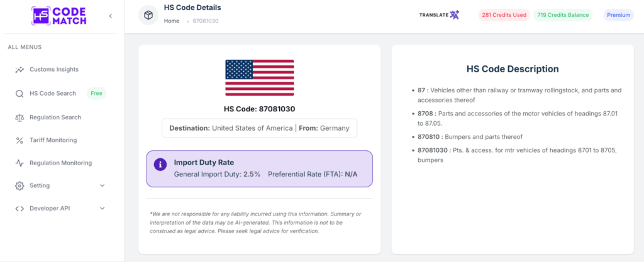This screenshot has width=644, height=262.
Task: Click the Developer API code brackets icon
Action: pyautogui.click(x=19, y=209)
